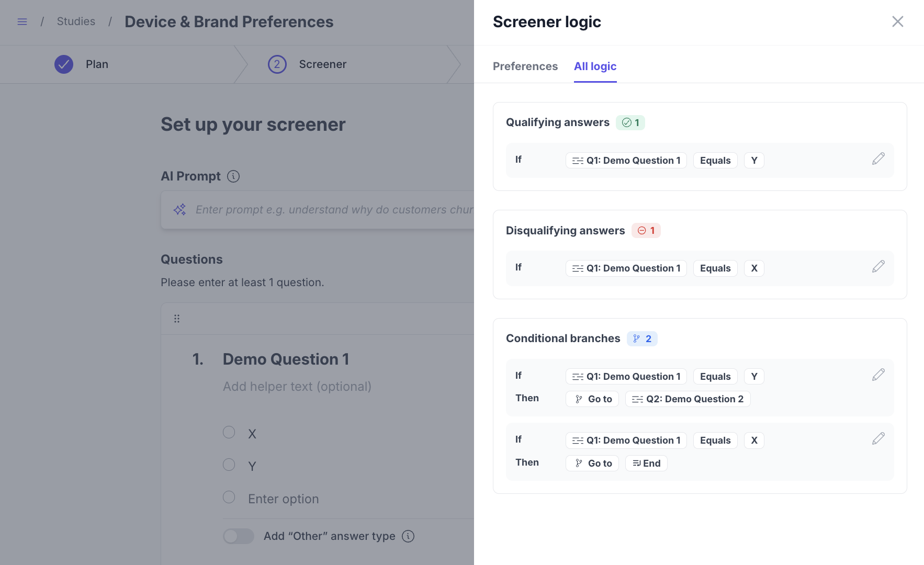This screenshot has height=565, width=924.
Task: Switch to the Preferences tab
Action: click(x=525, y=66)
